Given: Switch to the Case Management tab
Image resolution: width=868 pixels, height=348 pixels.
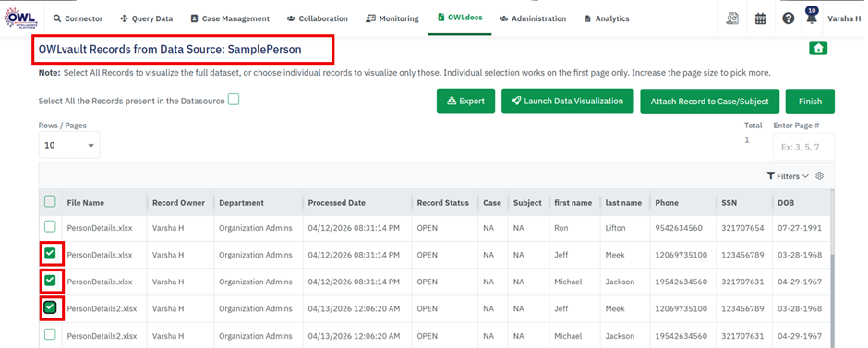Looking at the screenshot, I should point(230,18).
